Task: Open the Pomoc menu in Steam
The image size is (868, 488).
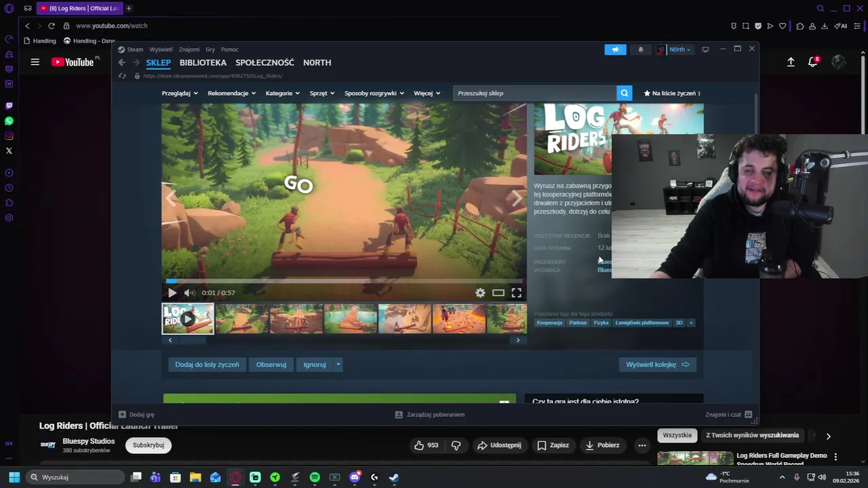Action: tap(230, 49)
